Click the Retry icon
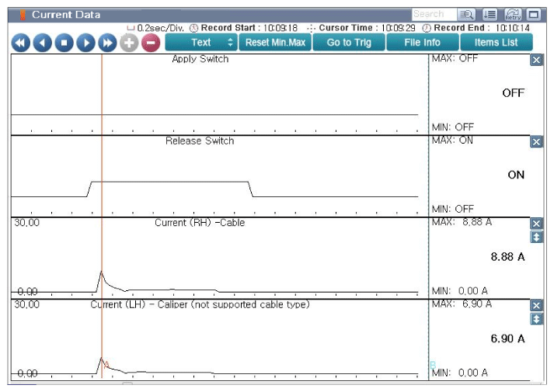The width and height of the screenshot is (554, 392). click(x=513, y=15)
